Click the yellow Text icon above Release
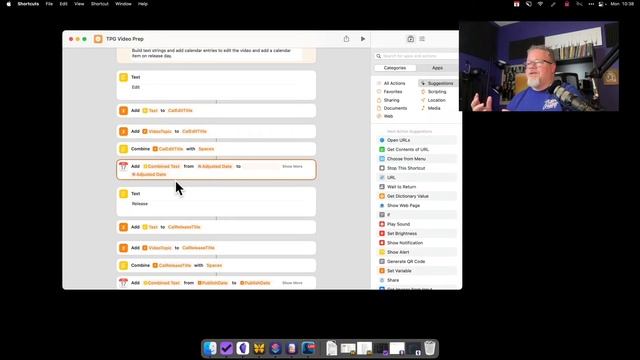This screenshot has height=360, width=640. click(123, 193)
